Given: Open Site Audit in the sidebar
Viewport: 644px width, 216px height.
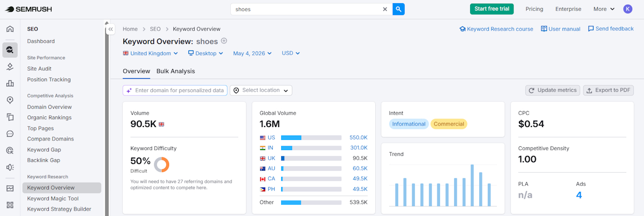Looking at the screenshot, I should click(x=39, y=69).
